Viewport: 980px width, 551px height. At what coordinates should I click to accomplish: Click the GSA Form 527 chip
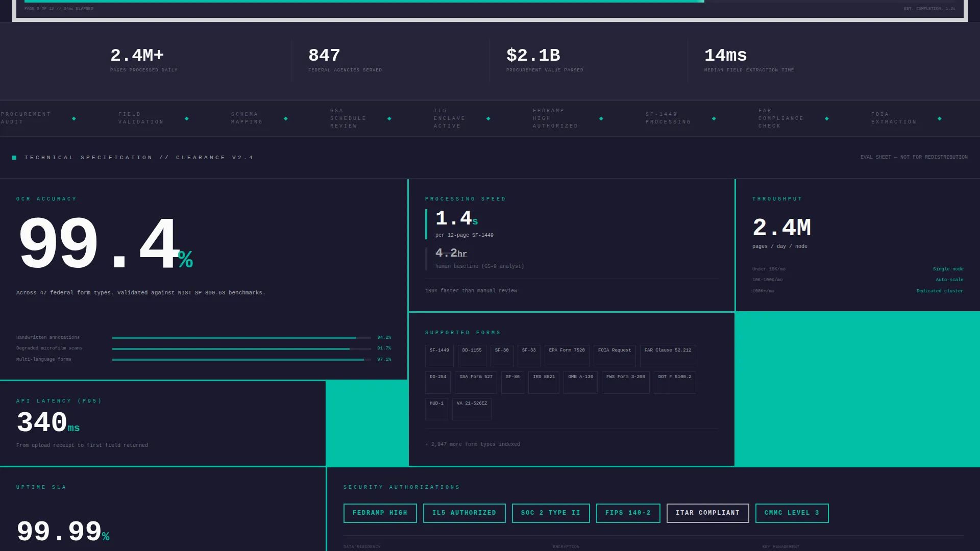(x=476, y=382)
